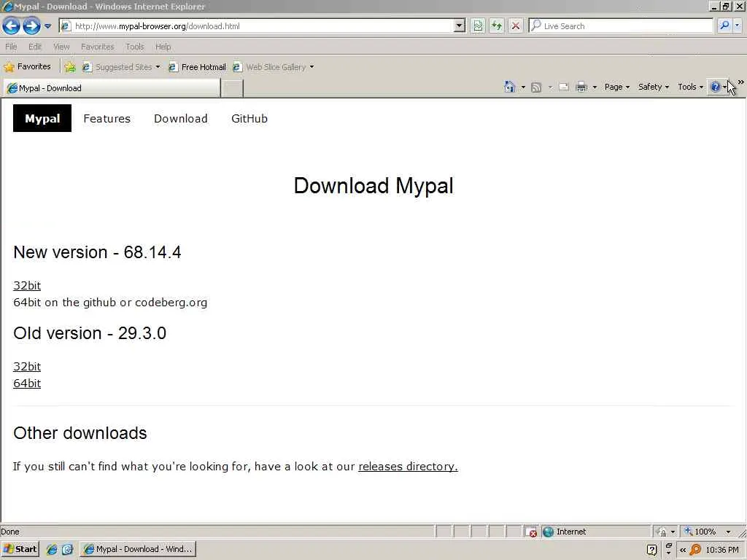Click the Help question mark icon
Screen dimensions: 747x560
(x=715, y=87)
